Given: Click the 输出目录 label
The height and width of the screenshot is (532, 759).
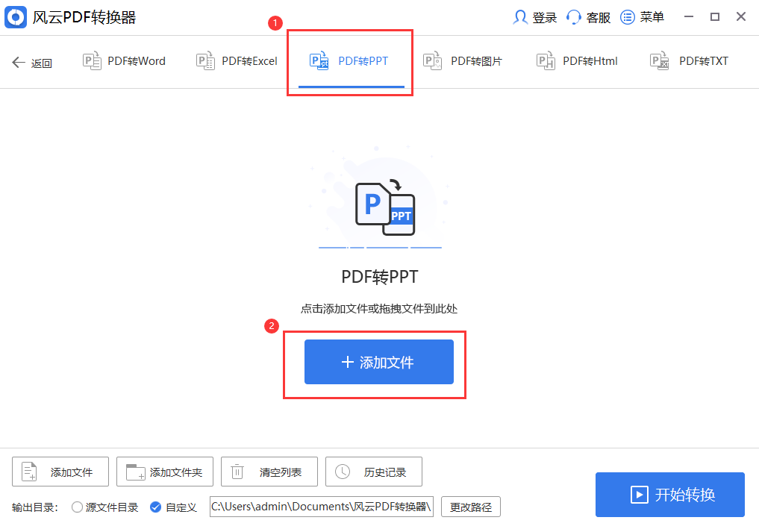Looking at the screenshot, I should click(x=35, y=507).
